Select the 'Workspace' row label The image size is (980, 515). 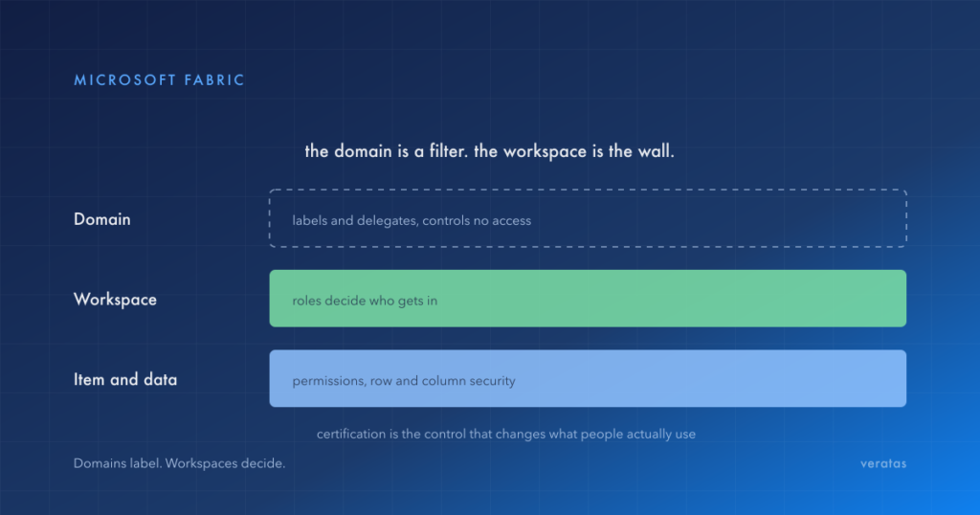115,300
